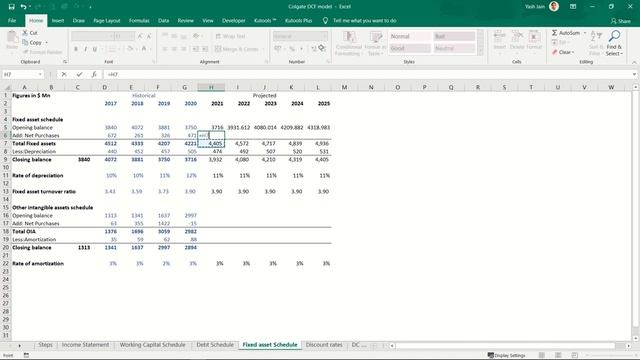640x360 pixels.
Task: Click the Format Painter button
Action: tap(43, 52)
